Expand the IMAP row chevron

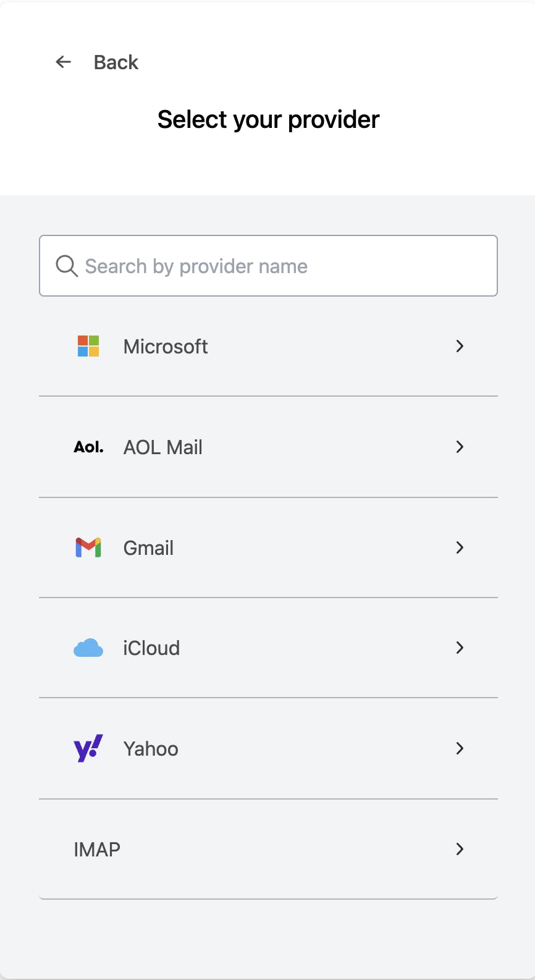[x=460, y=849]
